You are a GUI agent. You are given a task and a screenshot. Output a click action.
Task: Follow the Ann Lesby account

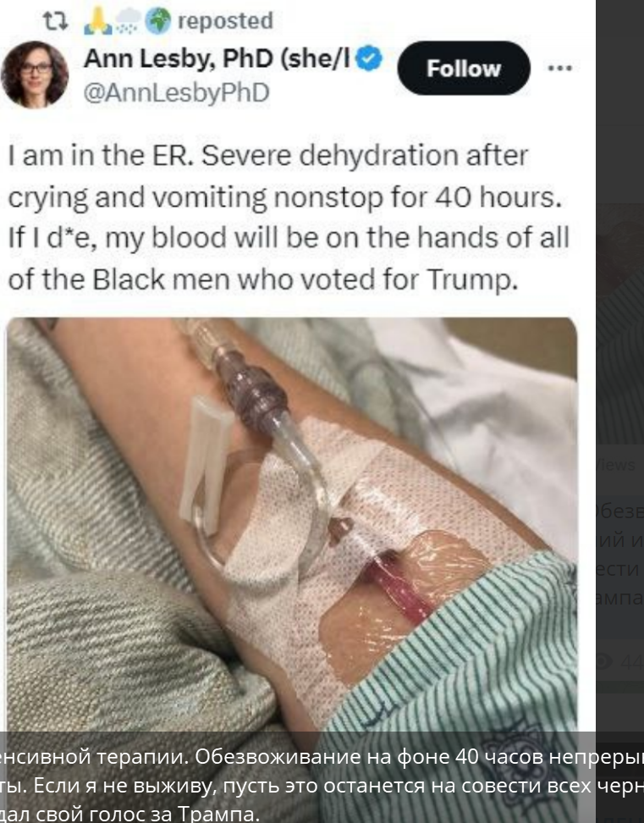coord(464,69)
